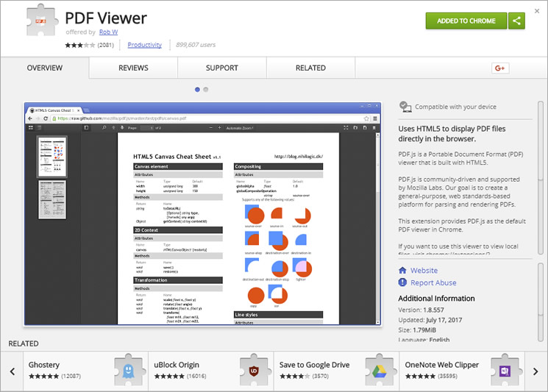Click the compatible device checkmark icon
Image resolution: width=548 pixels, height=392 pixels.
pyautogui.click(x=405, y=107)
